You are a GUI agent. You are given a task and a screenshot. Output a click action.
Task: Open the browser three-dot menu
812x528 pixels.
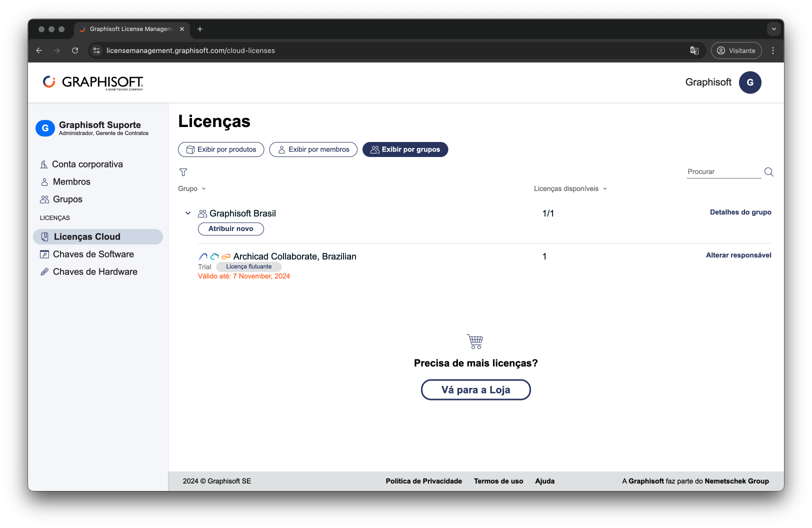[773, 50]
